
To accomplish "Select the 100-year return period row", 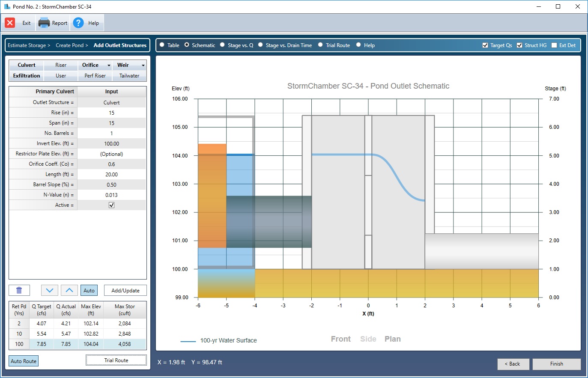I will [78, 344].
